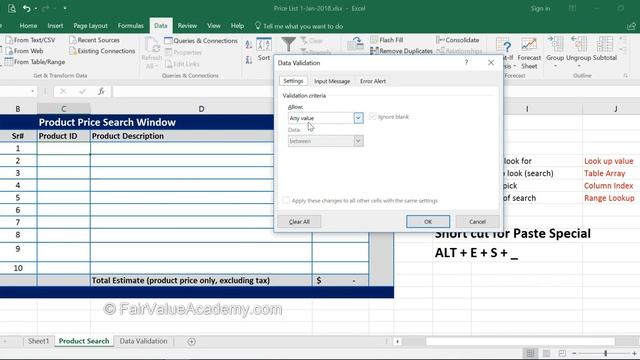640x360 pixels.
Task: Click the Undo arrow in the title bar
Action: (x=27, y=8)
